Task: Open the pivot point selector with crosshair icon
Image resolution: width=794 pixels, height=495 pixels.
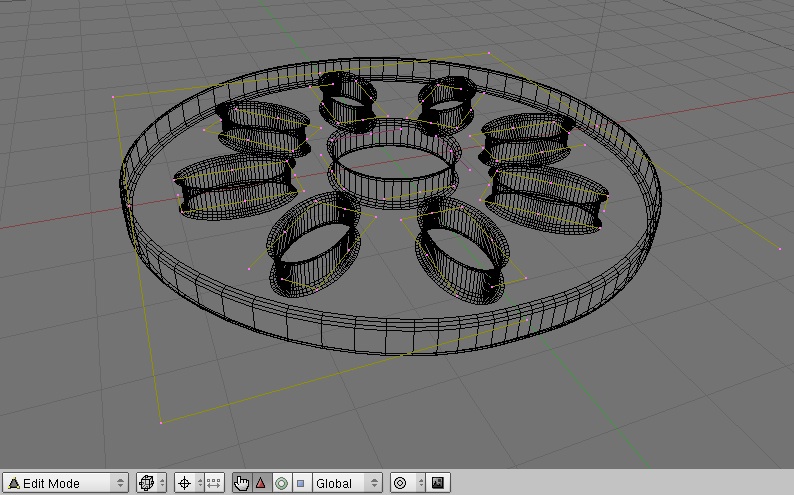Action: click(x=189, y=483)
